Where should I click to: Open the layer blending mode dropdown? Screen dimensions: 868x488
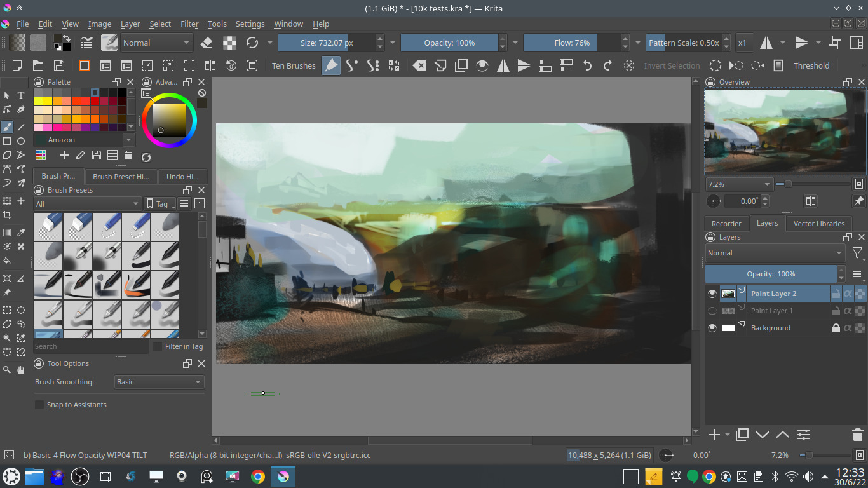[x=775, y=253]
